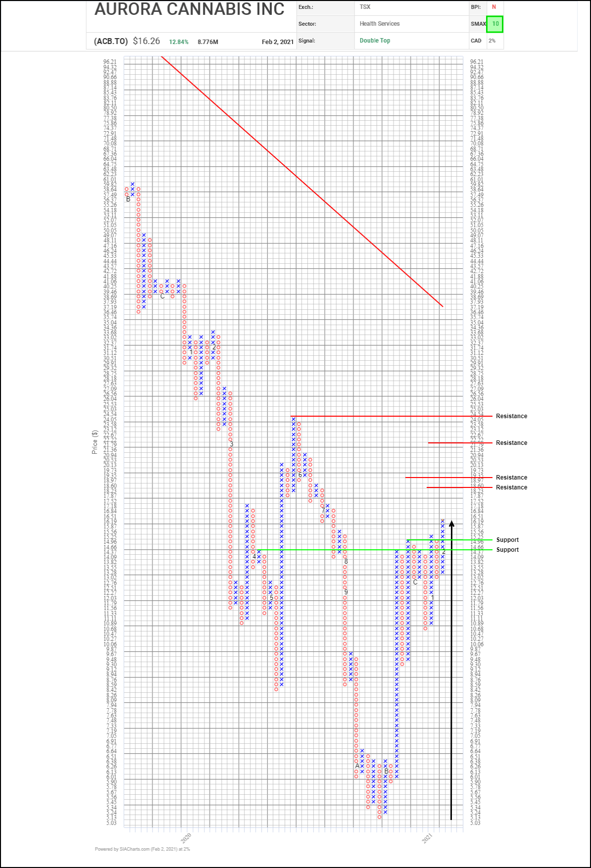
Task: Click the Feb 2, 2021 date
Action: coord(278,42)
